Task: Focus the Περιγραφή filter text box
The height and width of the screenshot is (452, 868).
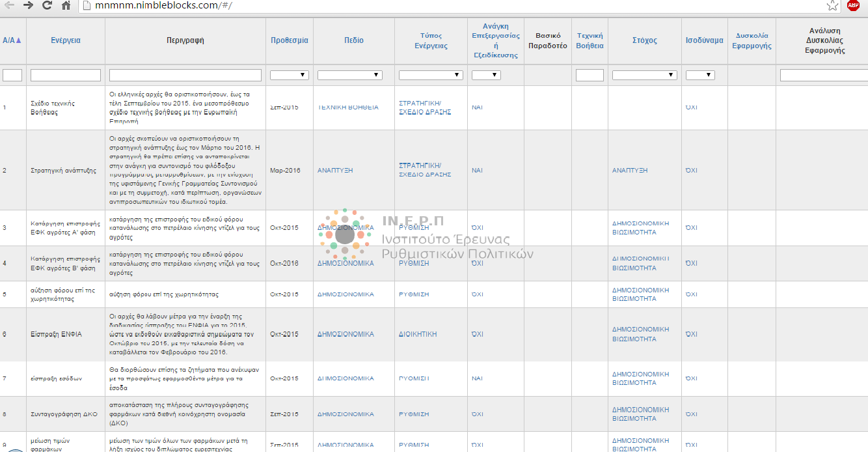Action: coord(185,75)
